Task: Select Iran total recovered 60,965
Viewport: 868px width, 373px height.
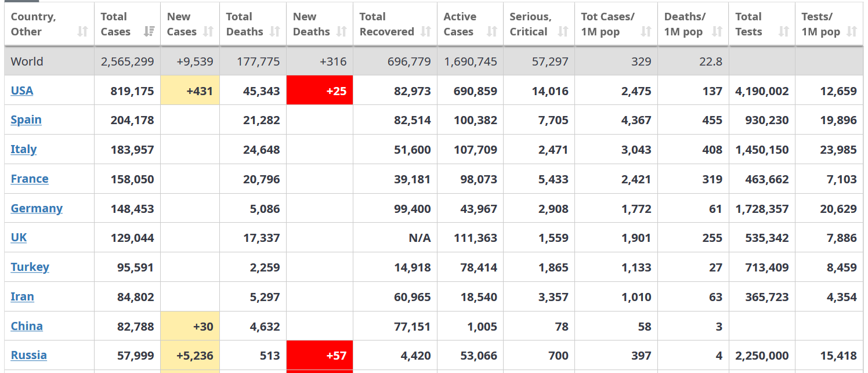Action: pos(413,297)
